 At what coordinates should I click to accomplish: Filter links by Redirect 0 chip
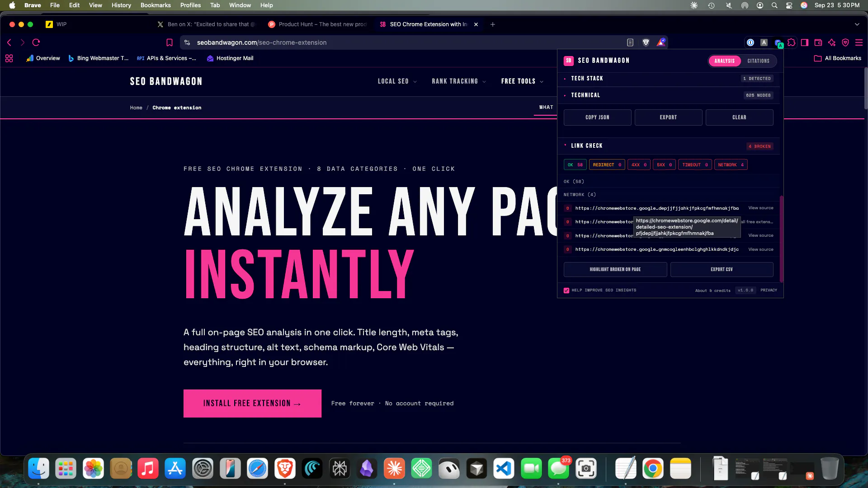607,165
